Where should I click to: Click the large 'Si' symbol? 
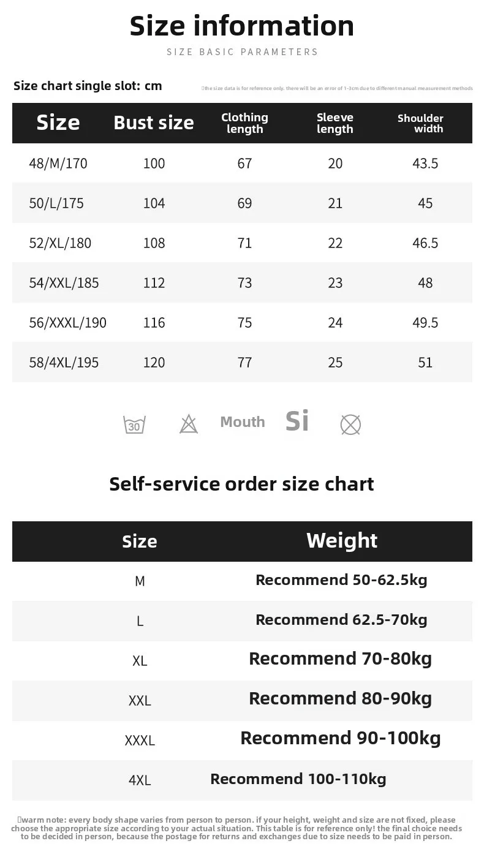coord(297,421)
